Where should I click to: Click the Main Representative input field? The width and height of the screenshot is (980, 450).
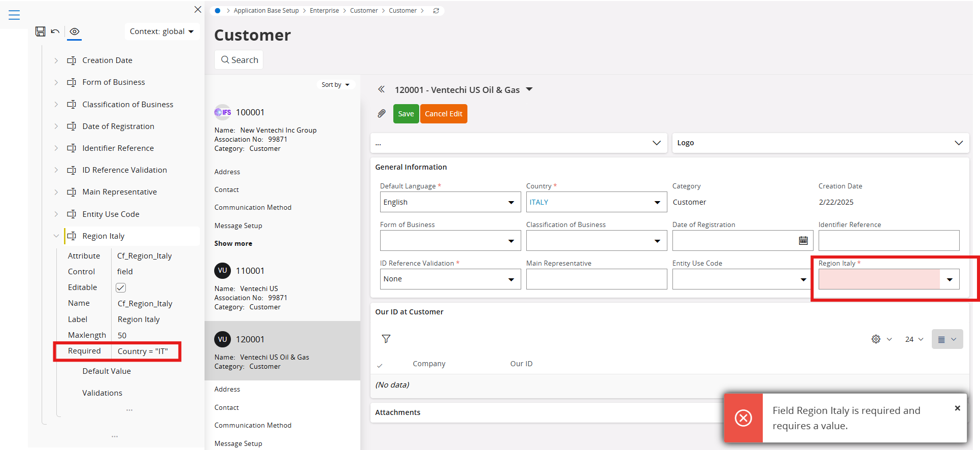point(596,279)
